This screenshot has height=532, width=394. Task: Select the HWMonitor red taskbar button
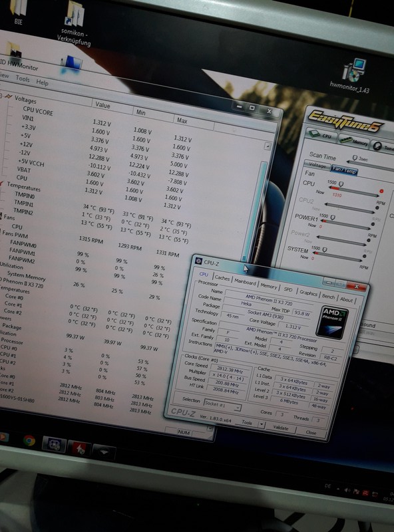click(x=79, y=448)
